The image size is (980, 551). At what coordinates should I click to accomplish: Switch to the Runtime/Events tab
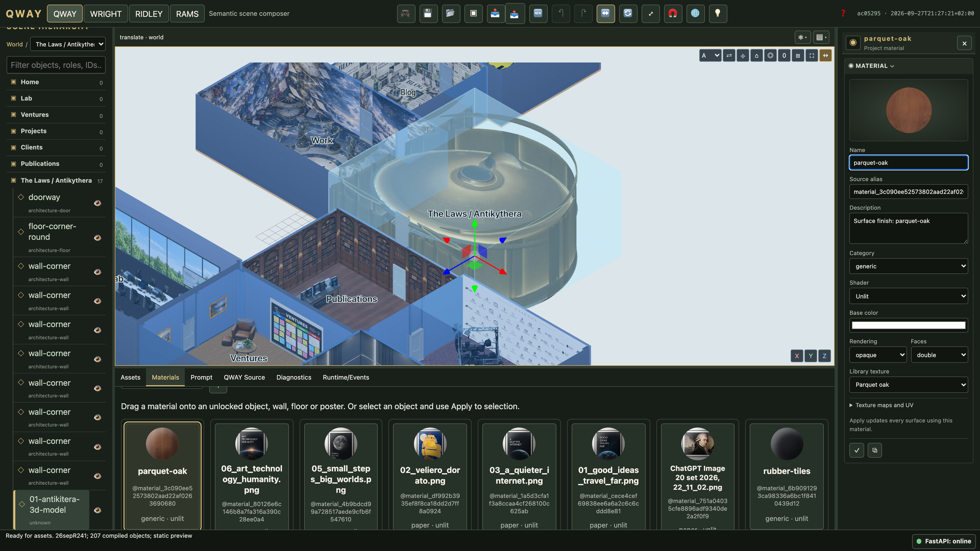pos(346,377)
